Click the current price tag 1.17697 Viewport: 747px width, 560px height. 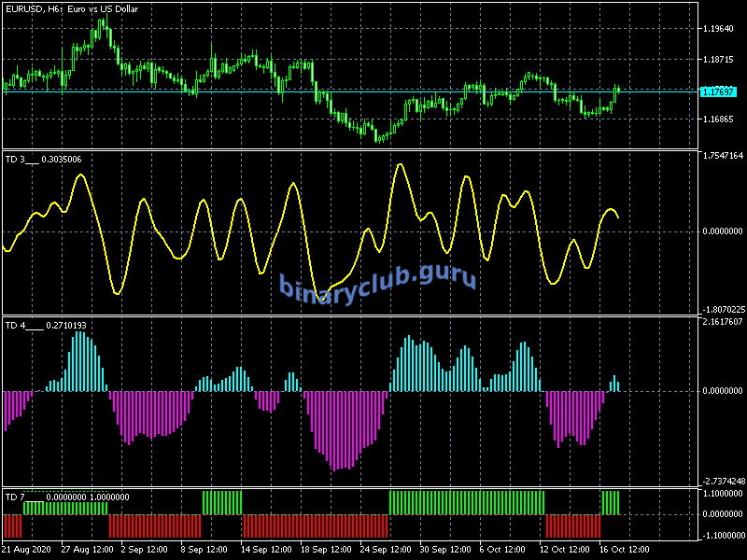718,92
